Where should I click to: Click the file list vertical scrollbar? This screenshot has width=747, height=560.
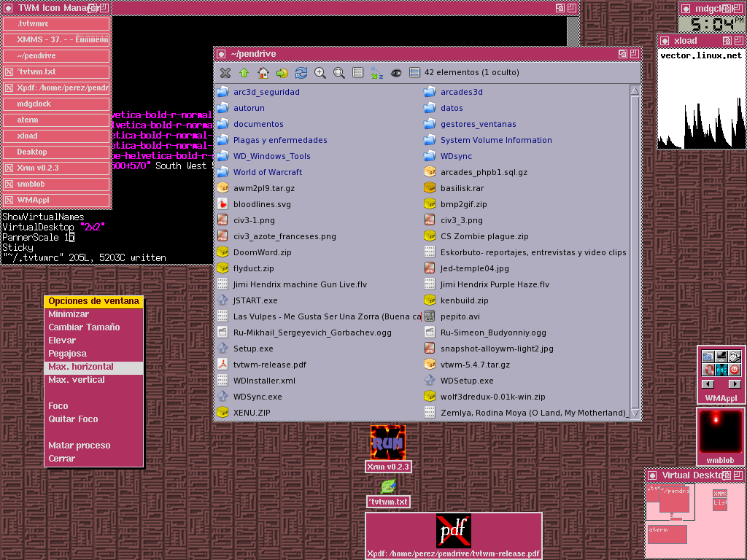click(x=635, y=248)
